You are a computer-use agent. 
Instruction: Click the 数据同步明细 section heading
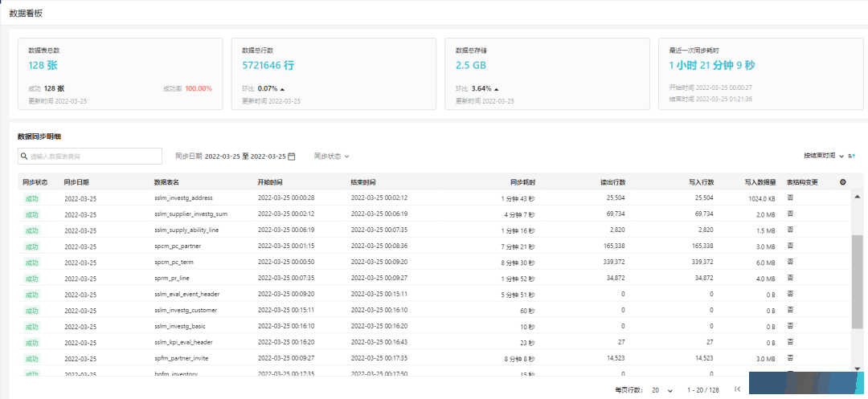pyautogui.click(x=39, y=136)
